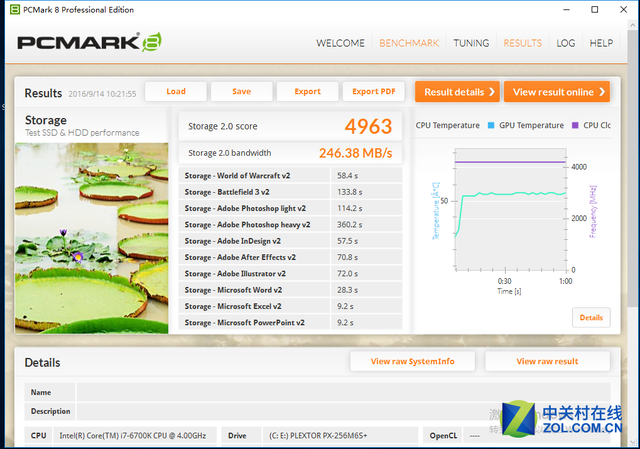Click the PCMARK 8 logo
The width and height of the screenshot is (640, 449).
(89, 42)
